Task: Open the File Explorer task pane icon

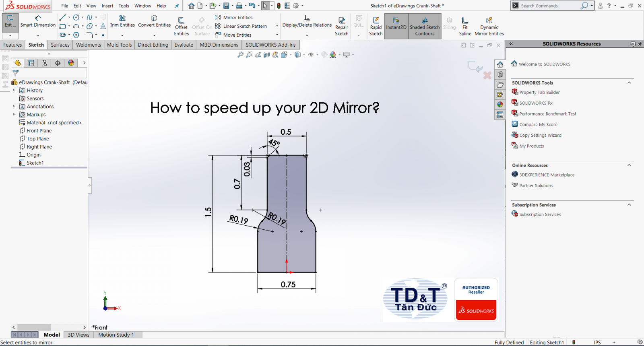Action: pos(500,84)
